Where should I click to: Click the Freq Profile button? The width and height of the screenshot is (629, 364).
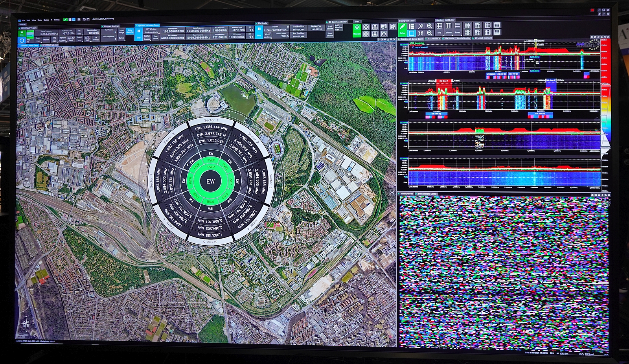pos(156,37)
